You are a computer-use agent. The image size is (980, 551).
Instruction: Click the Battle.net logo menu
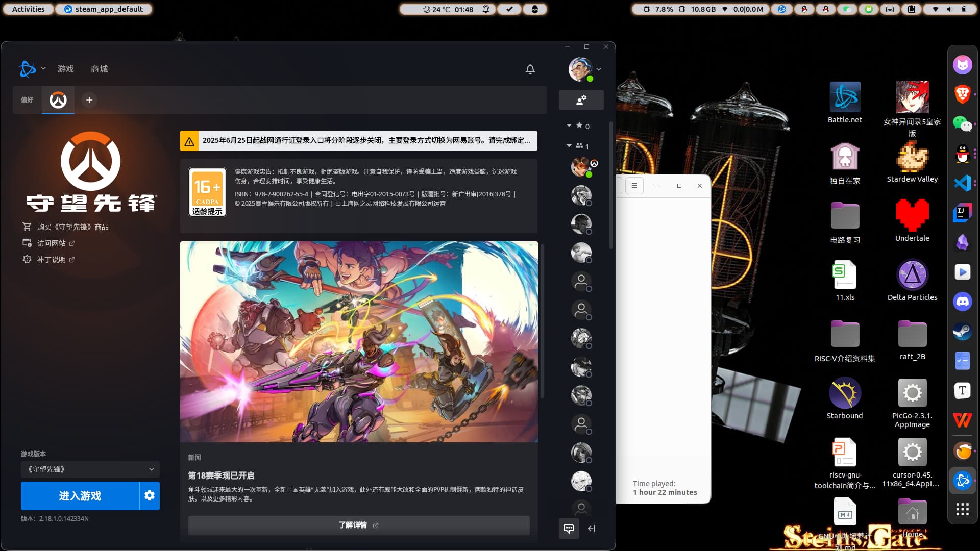click(28, 69)
